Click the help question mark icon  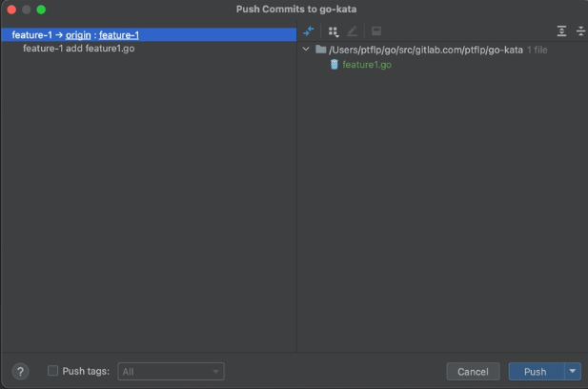coord(20,371)
